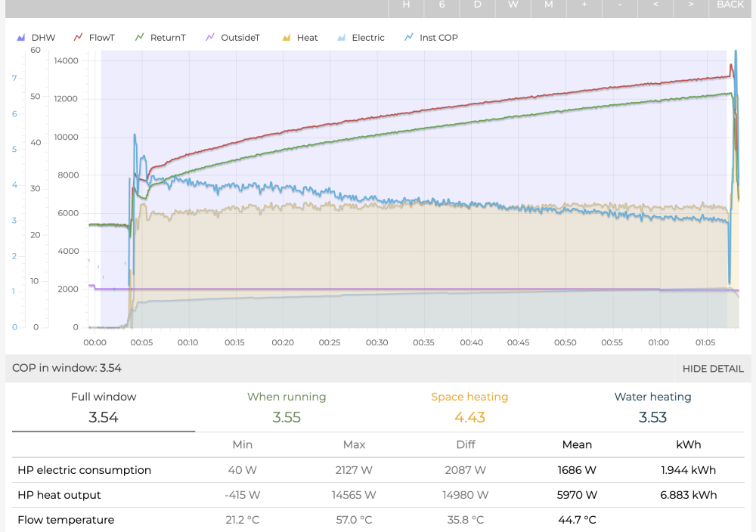This screenshot has height=532, width=756.
Task: Hide the Heat series via the legend
Action: click(300, 38)
